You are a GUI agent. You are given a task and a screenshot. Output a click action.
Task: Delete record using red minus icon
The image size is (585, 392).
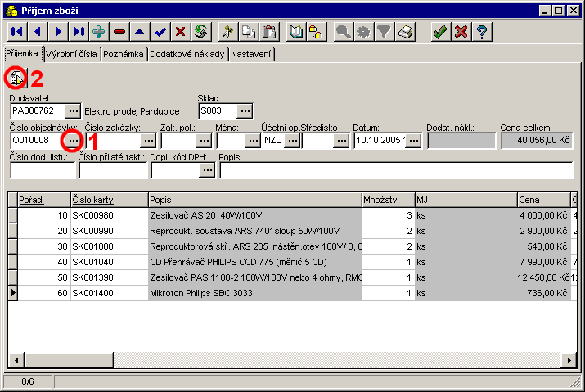tap(119, 32)
